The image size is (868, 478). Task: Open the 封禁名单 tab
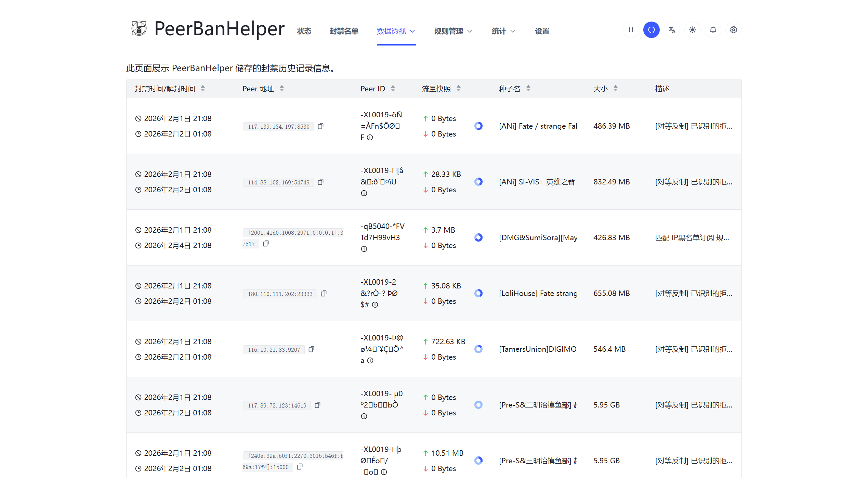point(344,31)
